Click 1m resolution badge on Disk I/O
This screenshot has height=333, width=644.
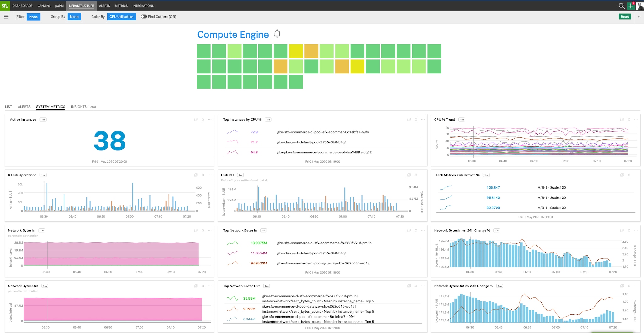[x=241, y=175]
